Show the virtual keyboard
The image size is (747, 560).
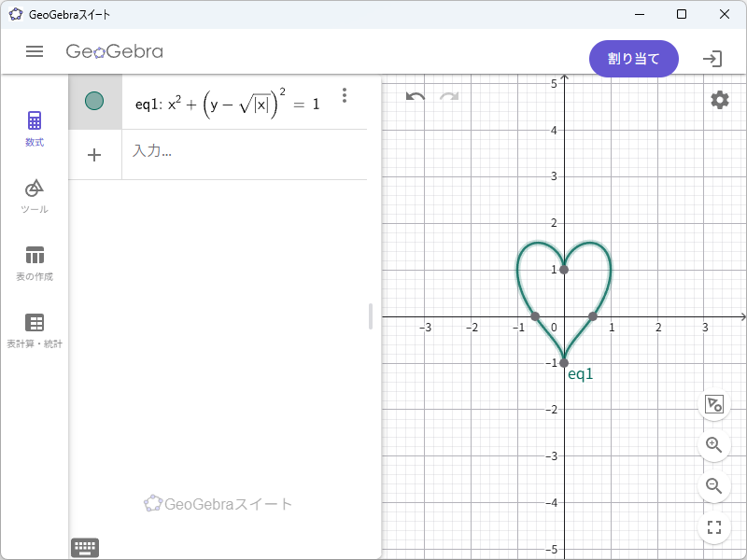point(85,548)
